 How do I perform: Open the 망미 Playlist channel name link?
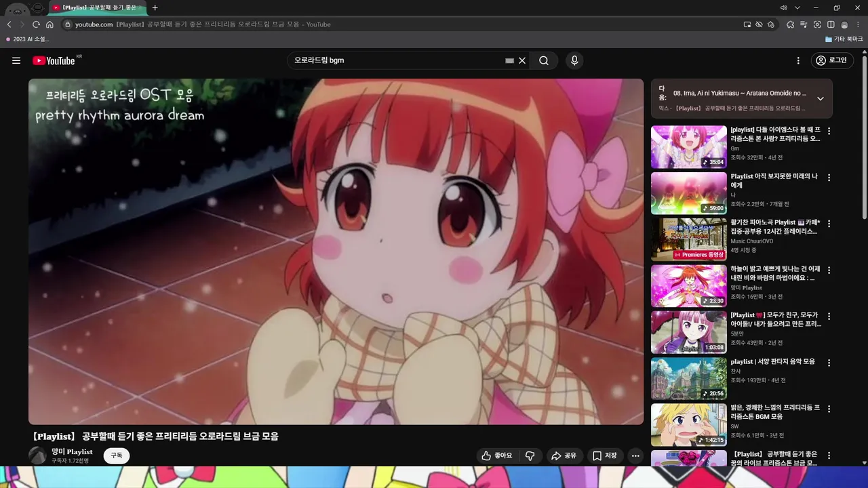tap(72, 451)
